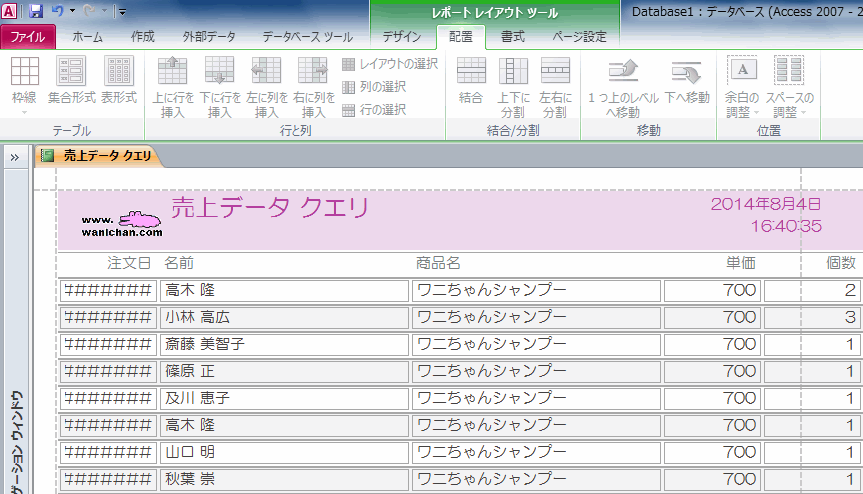The height and width of the screenshot is (494, 863).
Task: Click name cell 秋葉 崇
Action: pyautogui.click(x=284, y=479)
